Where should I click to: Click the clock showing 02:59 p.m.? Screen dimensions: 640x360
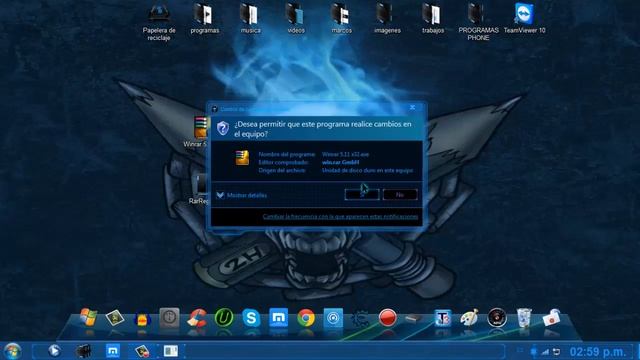coord(598,351)
